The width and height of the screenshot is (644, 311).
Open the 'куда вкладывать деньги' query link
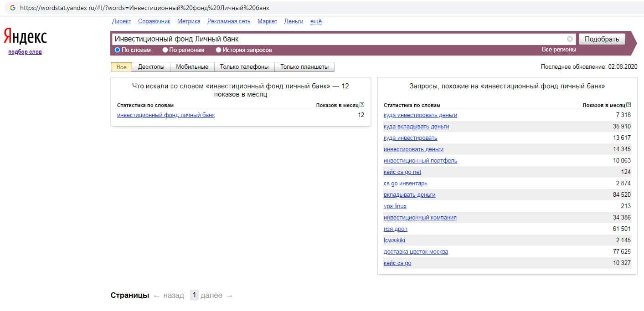click(416, 127)
